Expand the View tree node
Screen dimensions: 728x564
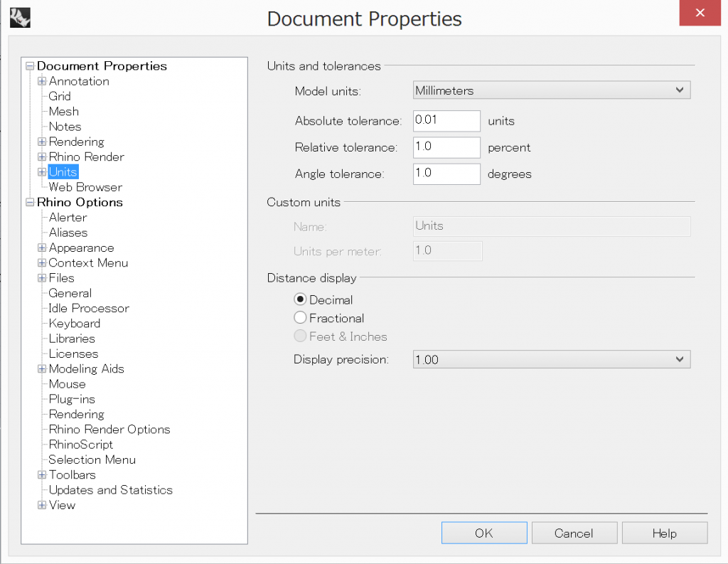pos(42,505)
